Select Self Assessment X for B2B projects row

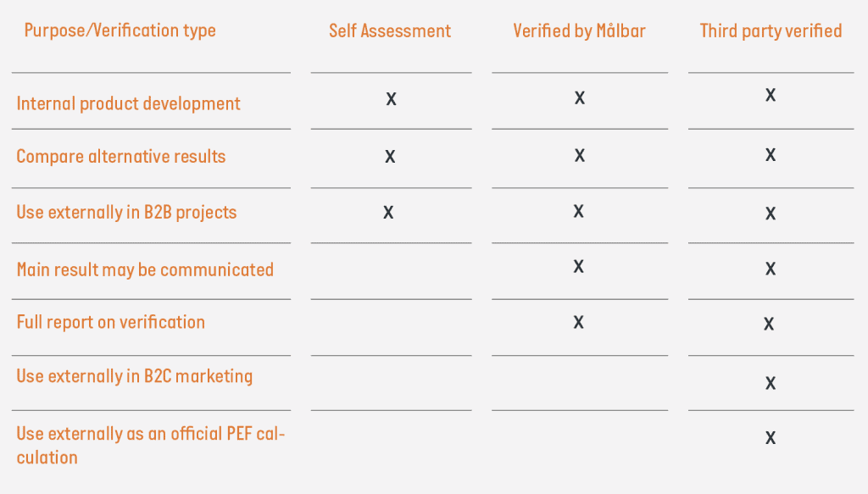pyautogui.click(x=388, y=212)
